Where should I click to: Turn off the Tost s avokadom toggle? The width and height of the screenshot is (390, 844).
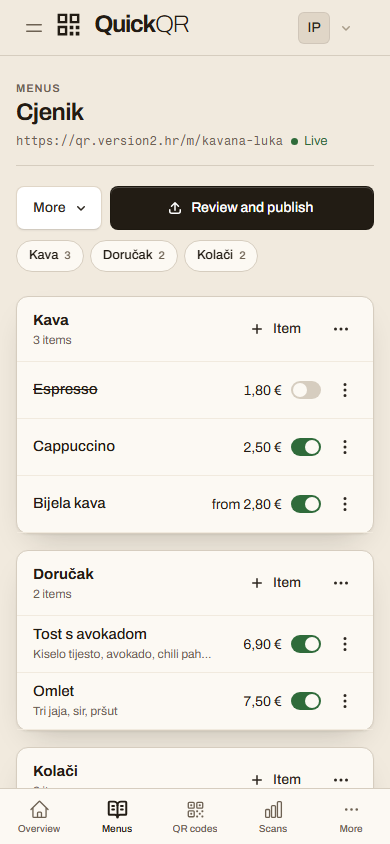[x=306, y=644]
